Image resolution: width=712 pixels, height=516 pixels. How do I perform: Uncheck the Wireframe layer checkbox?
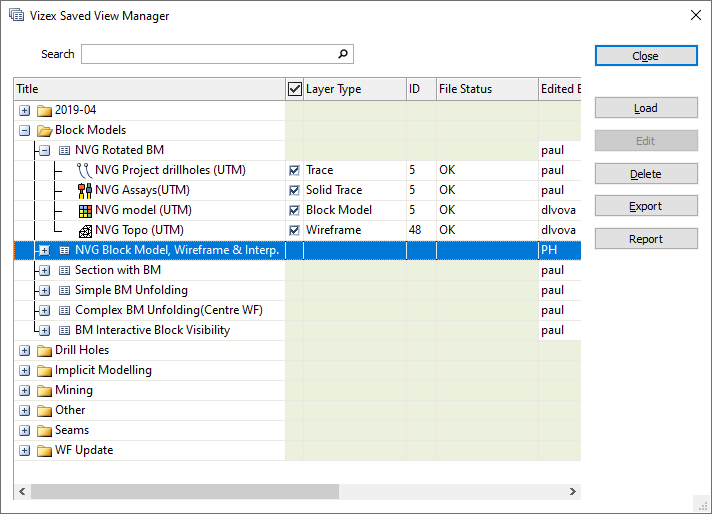[x=294, y=230]
